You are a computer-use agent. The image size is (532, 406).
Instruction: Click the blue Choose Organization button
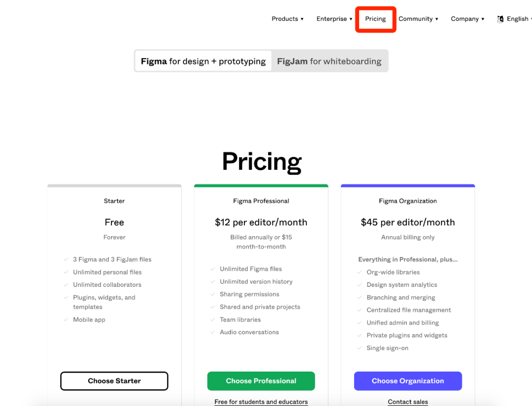tap(408, 381)
